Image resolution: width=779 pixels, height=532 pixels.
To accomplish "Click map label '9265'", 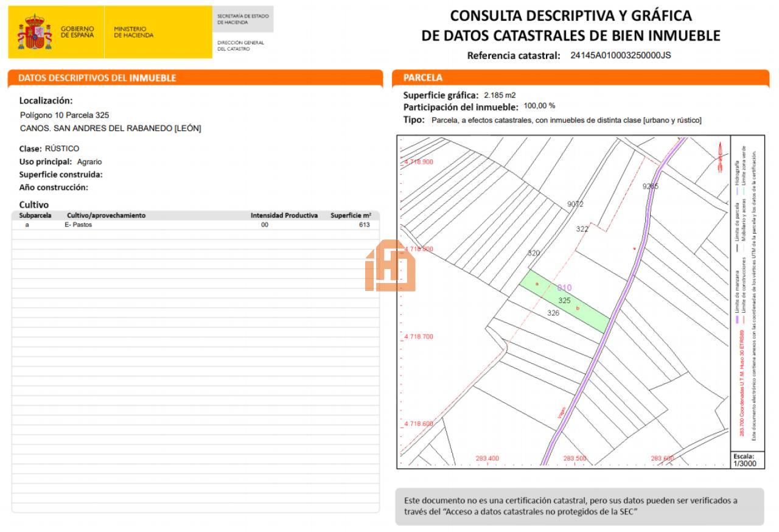I will [651, 186].
